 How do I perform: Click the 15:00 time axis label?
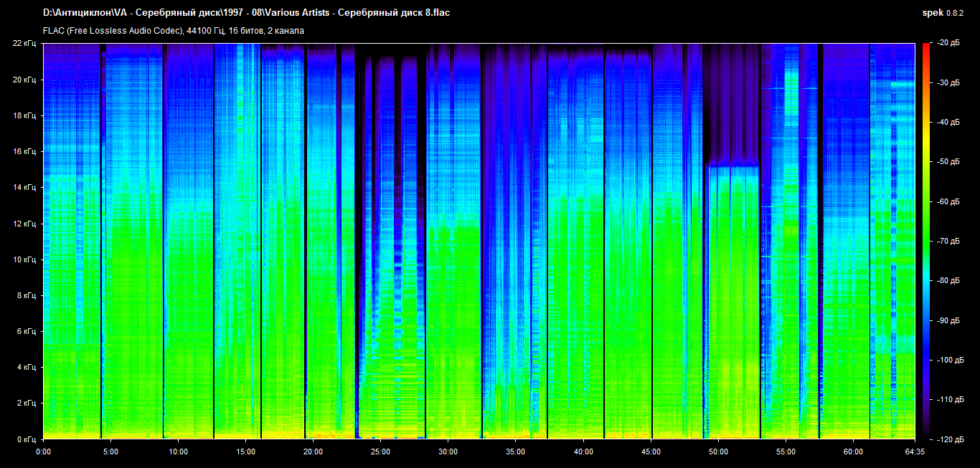tap(246, 452)
